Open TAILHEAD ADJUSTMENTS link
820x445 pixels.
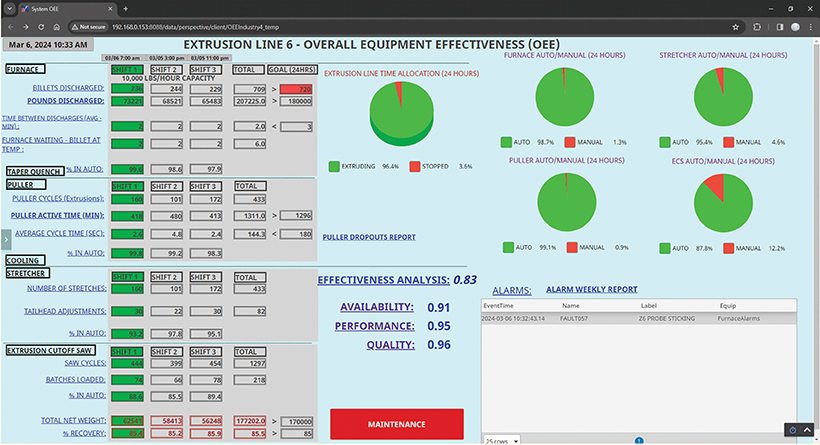coord(65,311)
